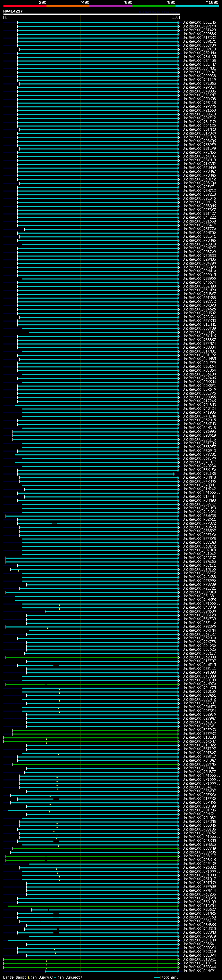Click the UniRef100_Q8VX73 hit name
This screenshot has height=980, width=222.
[199, 49]
